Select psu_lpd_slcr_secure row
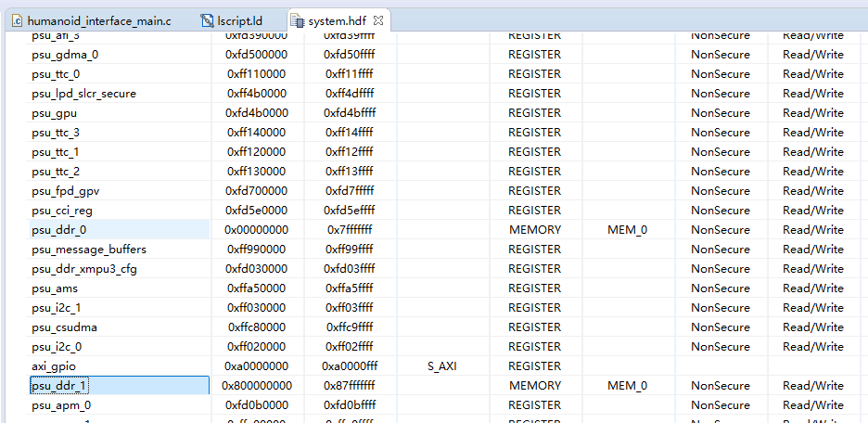The height and width of the screenshot is (423, 868). tap(83, 94)
